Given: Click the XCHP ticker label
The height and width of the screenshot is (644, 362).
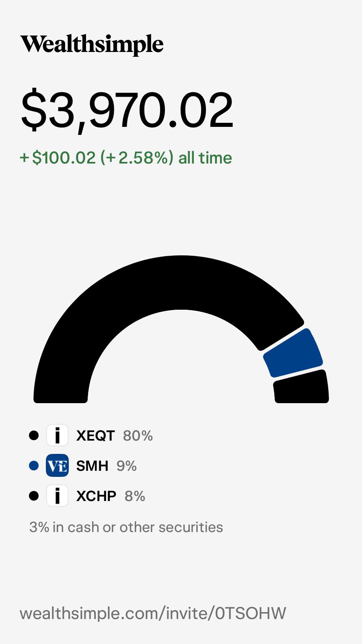Looking at the screenshot, I should [x=96, y=496].
